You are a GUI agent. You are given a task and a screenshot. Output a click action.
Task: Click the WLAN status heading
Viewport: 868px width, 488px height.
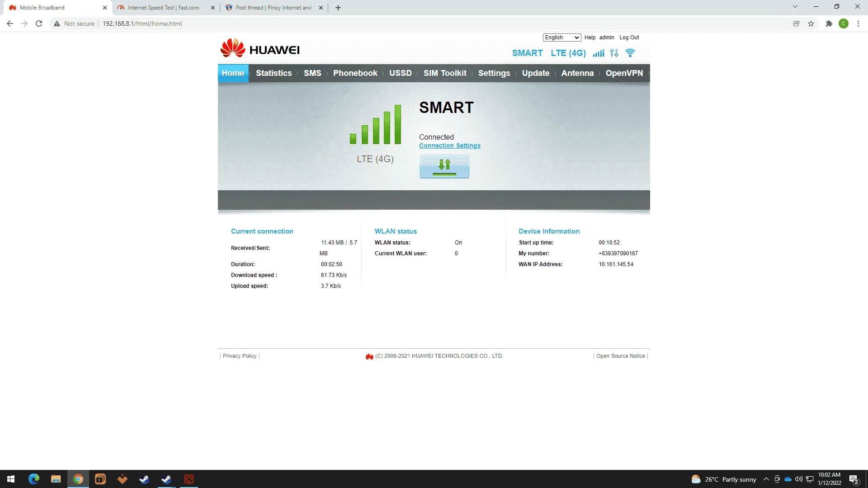396,231
